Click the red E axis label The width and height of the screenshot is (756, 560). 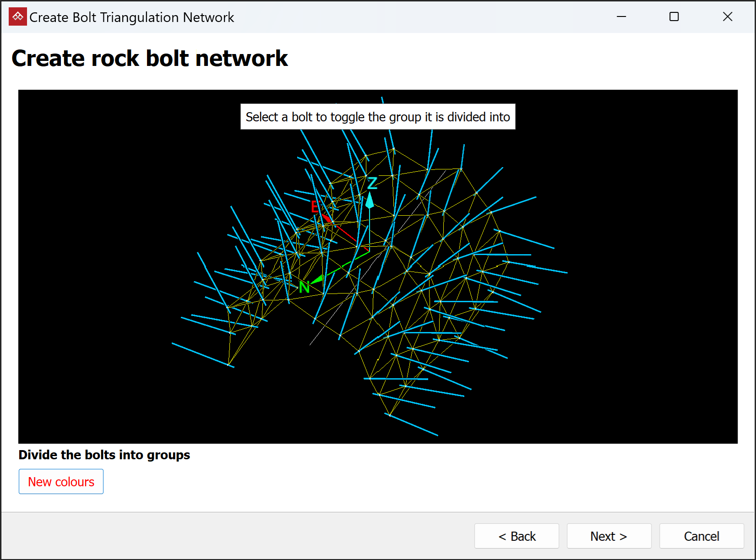click(x=315, y=207)
